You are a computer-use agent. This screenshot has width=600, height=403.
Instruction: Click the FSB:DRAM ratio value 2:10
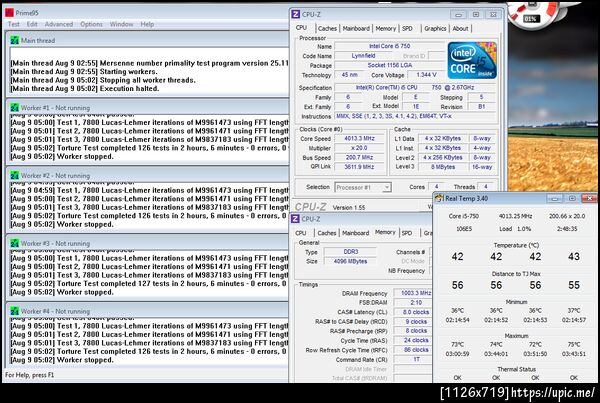tap(414, 302)
